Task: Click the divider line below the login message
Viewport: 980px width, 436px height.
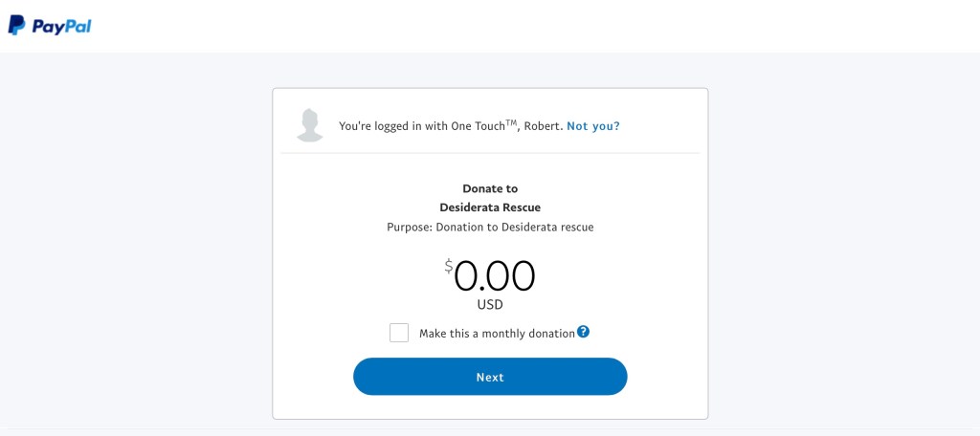Action: tap(490, 152)
